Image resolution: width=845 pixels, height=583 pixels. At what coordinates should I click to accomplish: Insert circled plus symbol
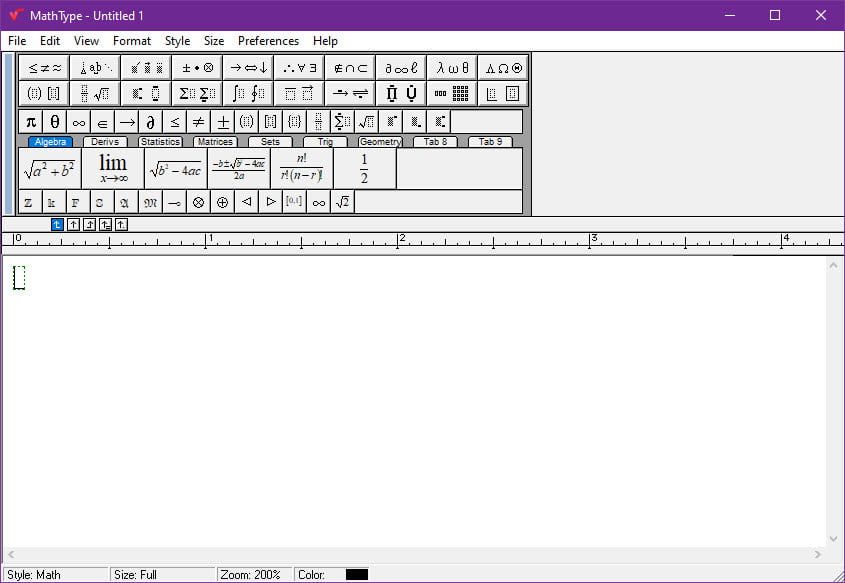pyautogui.click(x=223, y=202)
